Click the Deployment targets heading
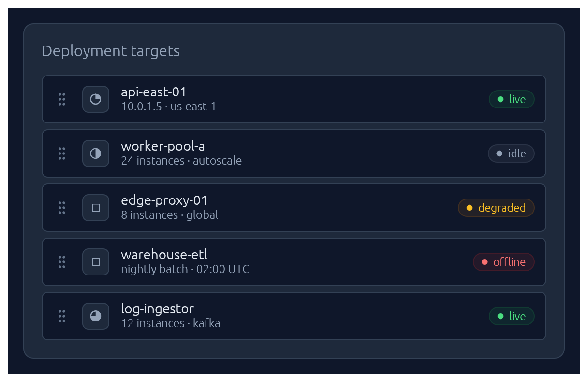This screenshot has height=382, width=588. [111, 51]
